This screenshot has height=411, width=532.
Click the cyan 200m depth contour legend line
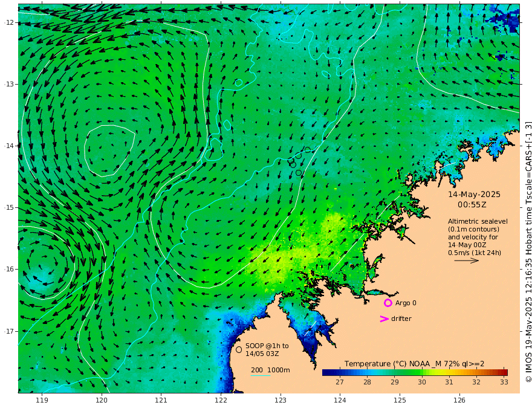(x=261, y=375)
